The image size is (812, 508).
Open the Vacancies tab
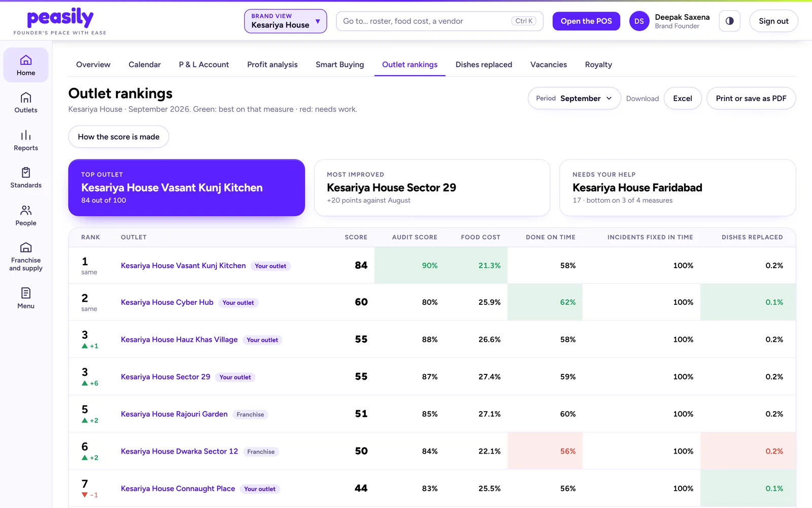click(549, 65)
